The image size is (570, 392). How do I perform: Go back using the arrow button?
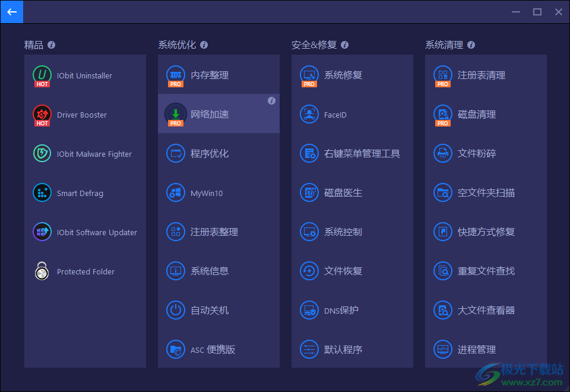[x=12, y=12]
